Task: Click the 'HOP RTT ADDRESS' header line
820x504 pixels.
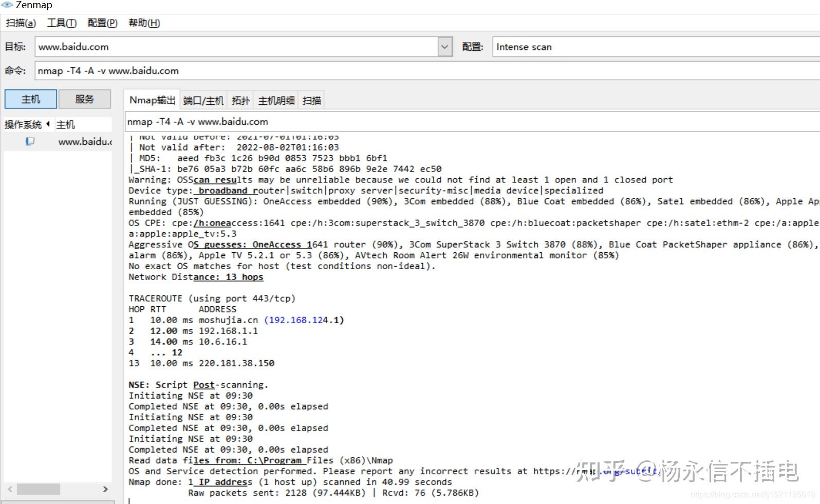Action: point(182,309)
